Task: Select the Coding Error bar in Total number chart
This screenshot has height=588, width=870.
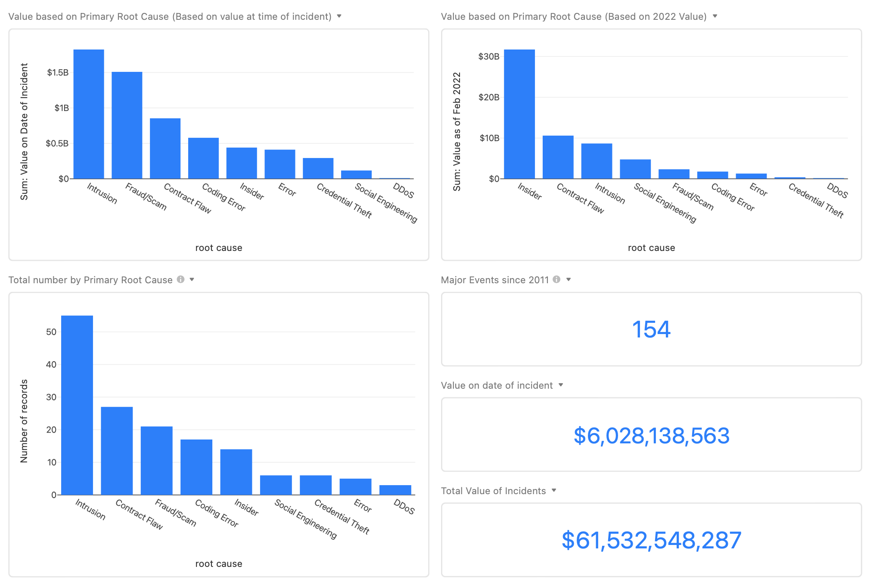Action: coord(196,467)
